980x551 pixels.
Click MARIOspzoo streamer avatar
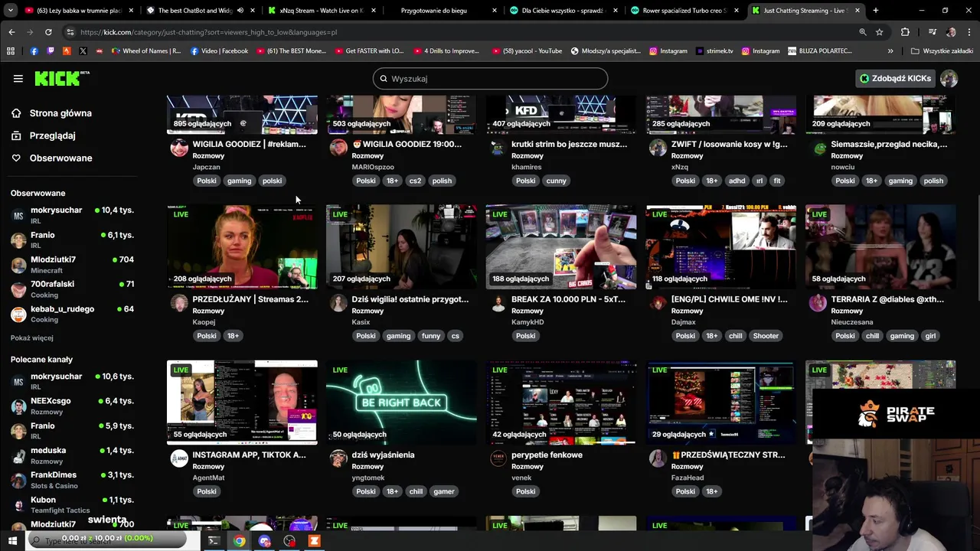(338, 148)
